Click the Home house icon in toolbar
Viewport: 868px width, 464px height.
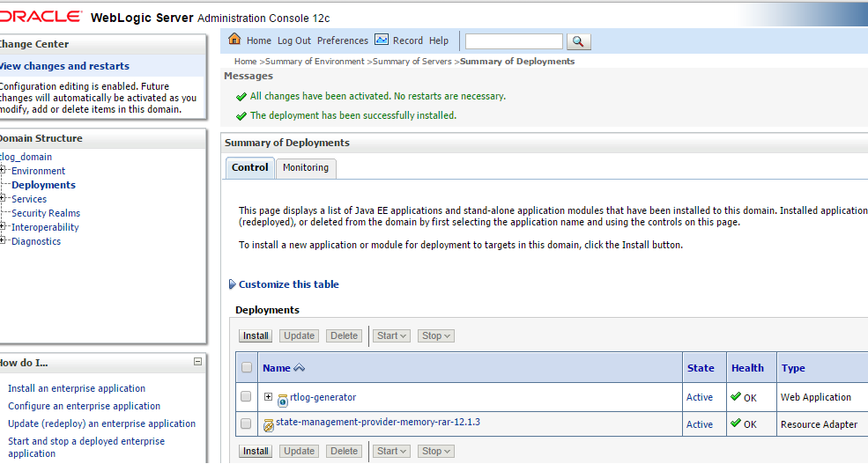click(x=234, y=39)
